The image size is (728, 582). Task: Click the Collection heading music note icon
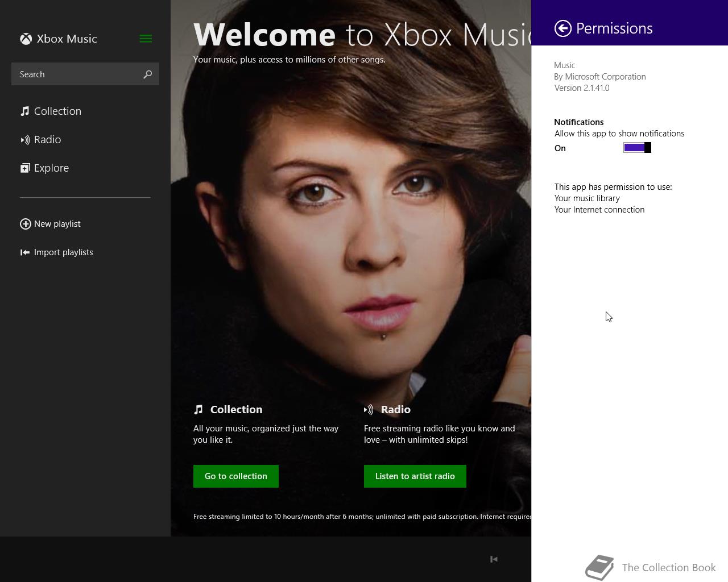click(198, 409)
